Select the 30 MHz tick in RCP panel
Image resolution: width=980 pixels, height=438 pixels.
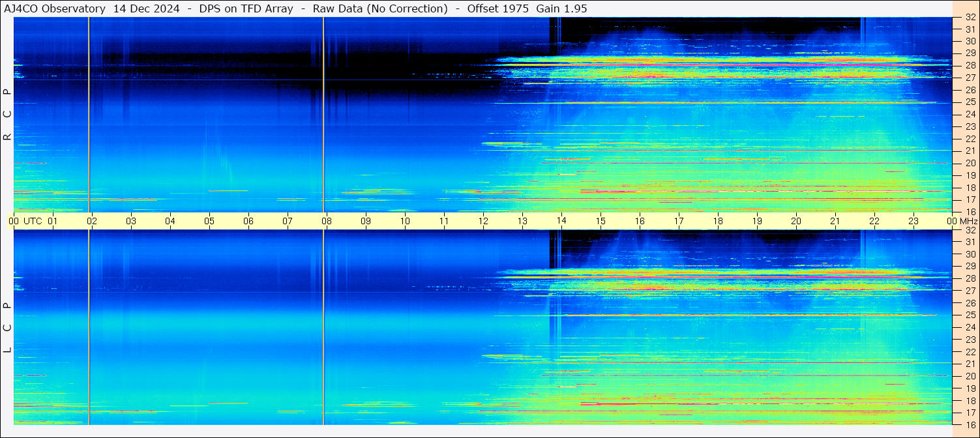tap(970, 42)
